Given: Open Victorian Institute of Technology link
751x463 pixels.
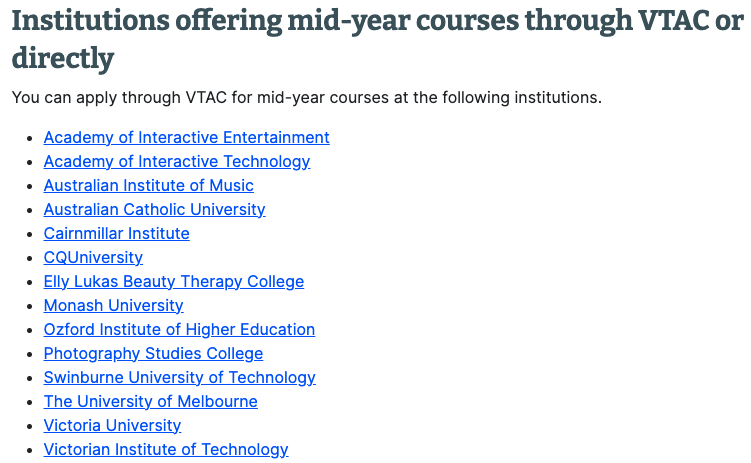Looking at the screenshot, I should [166, 449].
